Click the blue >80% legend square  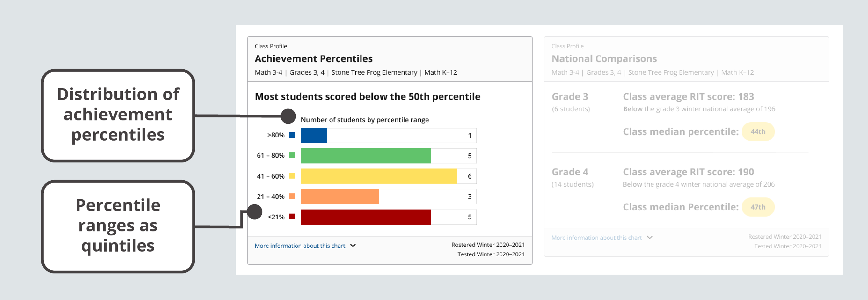[x=292, y=135]
